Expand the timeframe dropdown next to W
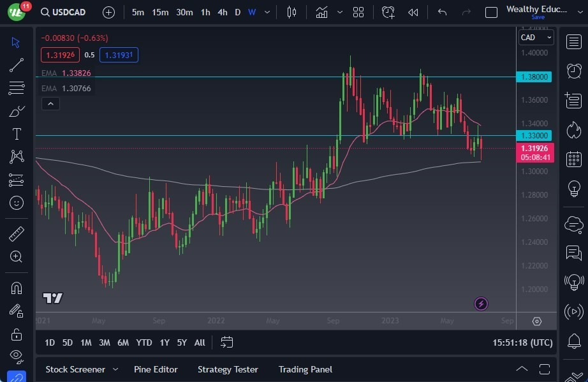 [267, 12]
